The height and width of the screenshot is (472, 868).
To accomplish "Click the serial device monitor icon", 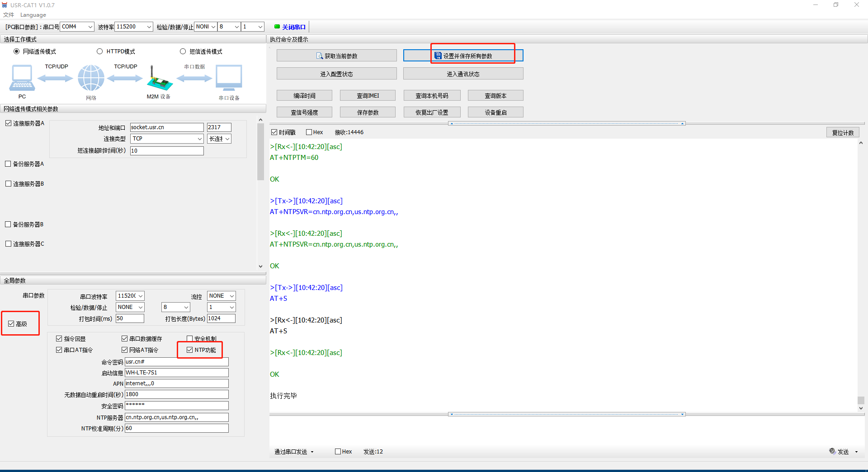I will (x=229, y=78).
